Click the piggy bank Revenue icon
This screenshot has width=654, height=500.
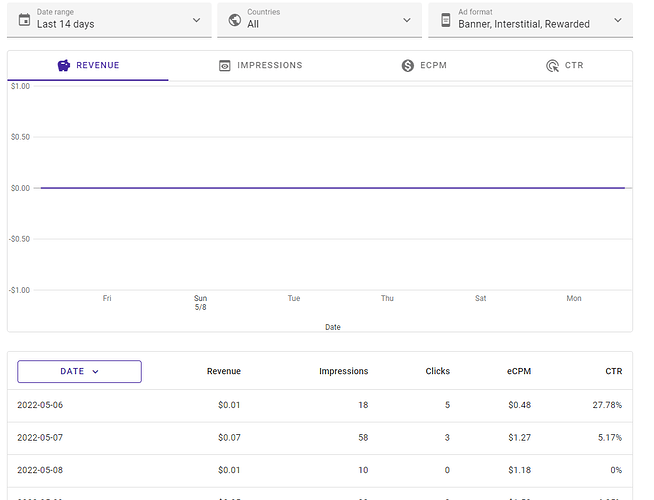pyautogui.click(x=64, y=65)
